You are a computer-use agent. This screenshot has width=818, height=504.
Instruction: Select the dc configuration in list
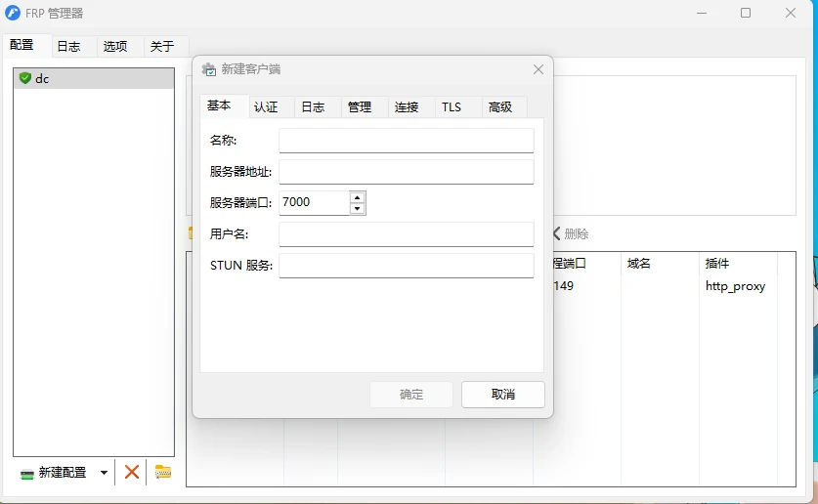pyautogui.click(x=94, y=79)
